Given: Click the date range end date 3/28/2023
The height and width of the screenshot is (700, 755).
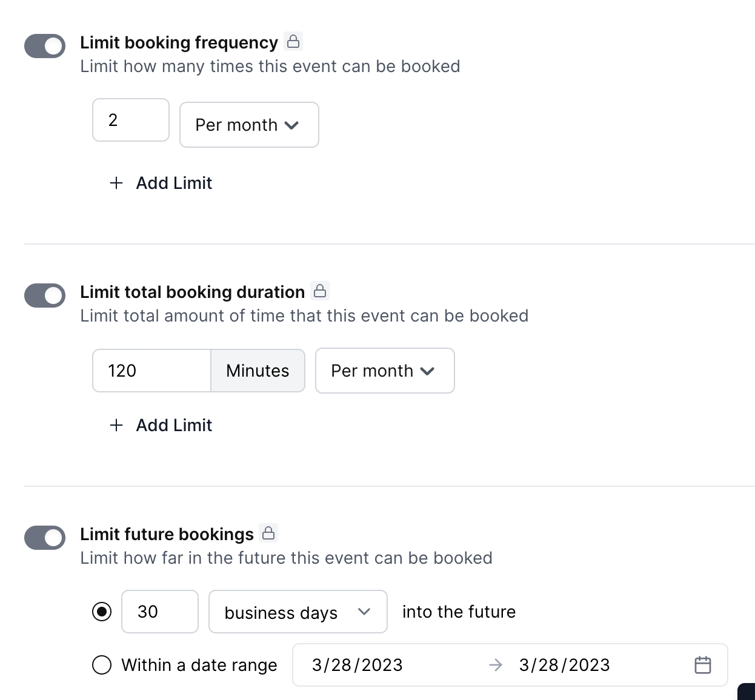Looking at the screenshot, I should tap(564, 665).
